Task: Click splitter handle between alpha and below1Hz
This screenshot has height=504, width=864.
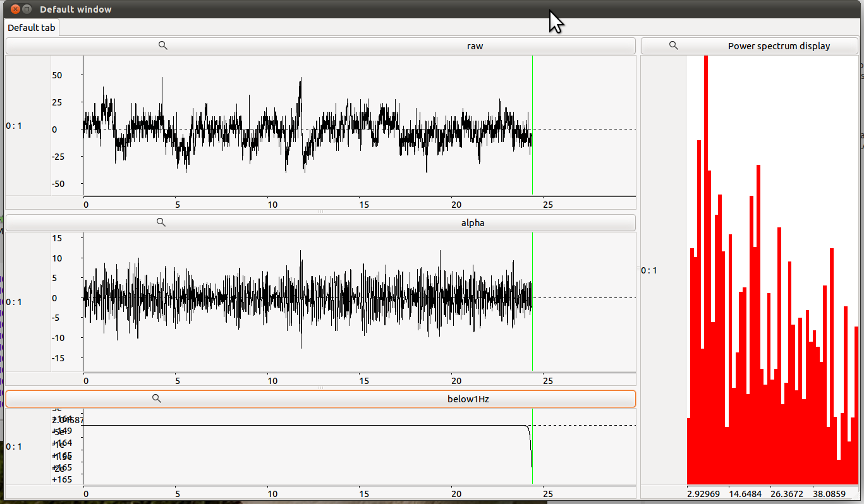Action: coord(320,388)
